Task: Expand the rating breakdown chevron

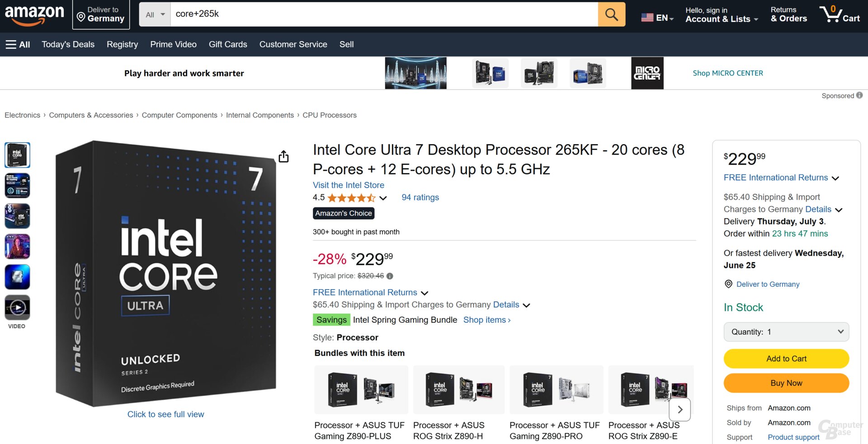Action: coord(383,198)
